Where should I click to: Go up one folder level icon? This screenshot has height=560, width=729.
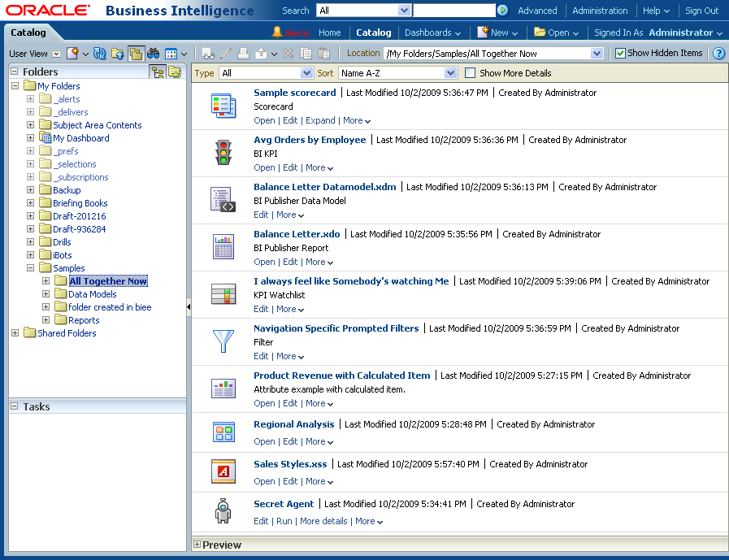[117, 54]
